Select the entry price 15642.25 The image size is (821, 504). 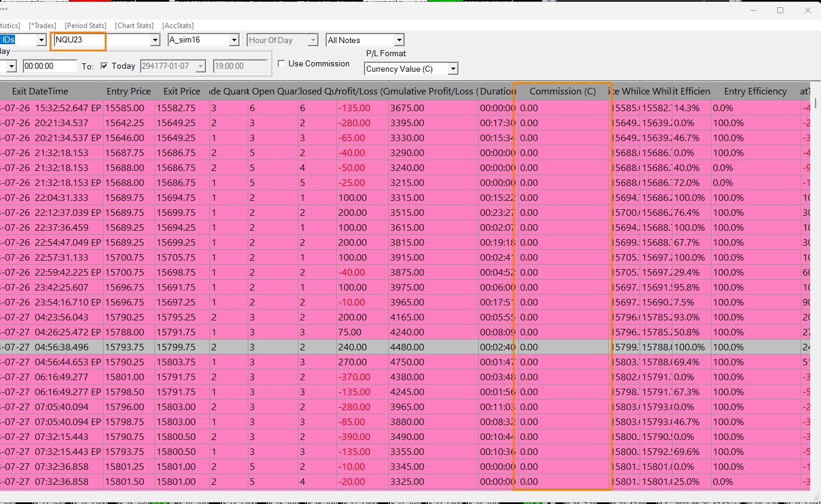pos(124,123)
